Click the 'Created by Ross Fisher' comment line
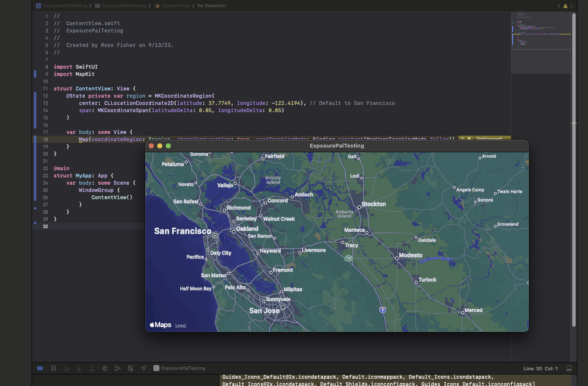The width and height of the screenshot is (588, 386). [x=114, y=45]
